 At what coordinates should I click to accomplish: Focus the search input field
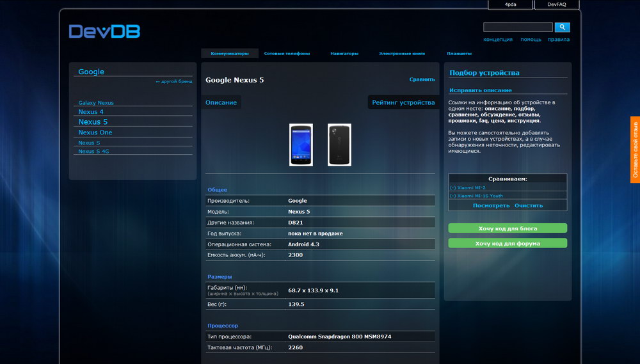518,27
